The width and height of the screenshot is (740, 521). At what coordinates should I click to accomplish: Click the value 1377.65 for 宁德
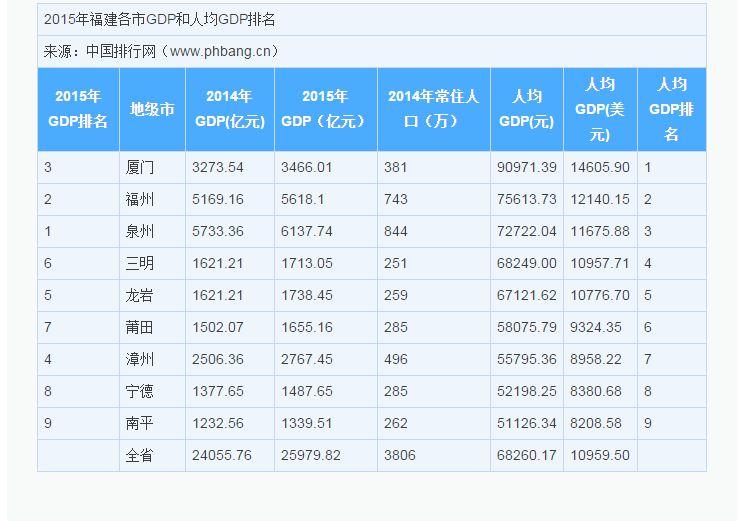pyautogui.click(x=218, y=391)
